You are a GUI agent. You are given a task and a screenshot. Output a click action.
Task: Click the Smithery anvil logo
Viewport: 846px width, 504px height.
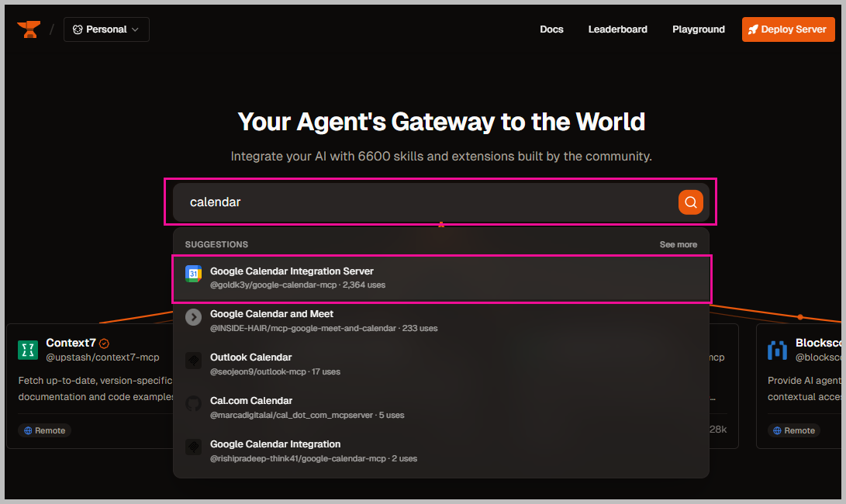(x=29, y=29)
